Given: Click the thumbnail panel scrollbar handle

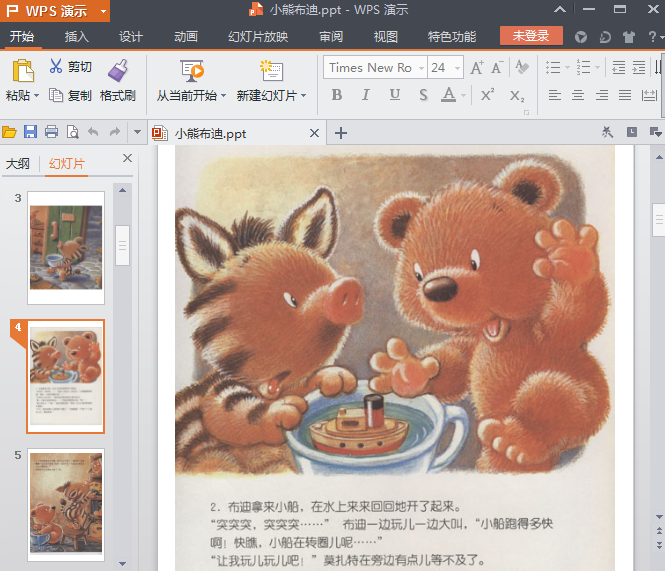Looking at the screenshot, I should [x=123, y=245].
